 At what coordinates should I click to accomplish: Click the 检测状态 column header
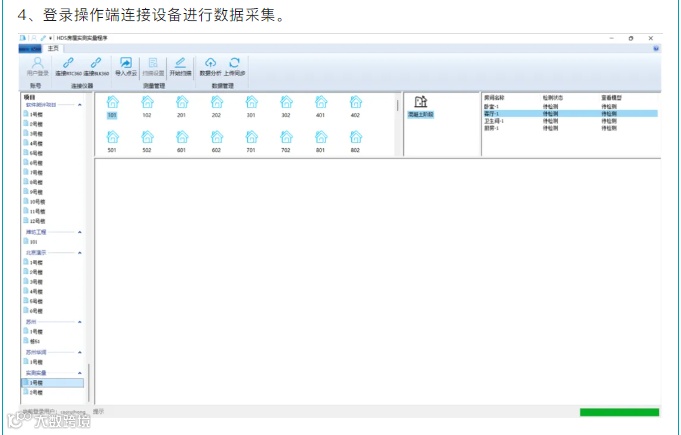[552, 98]
